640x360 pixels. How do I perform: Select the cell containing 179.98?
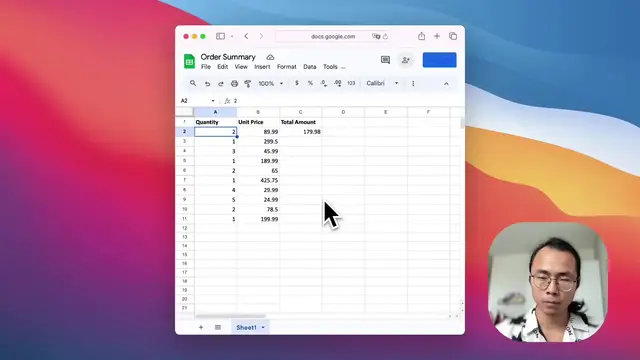300,132
